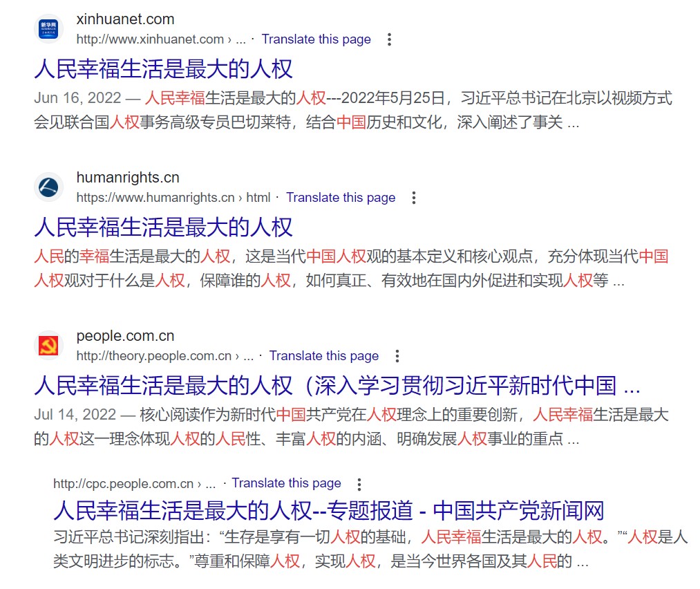
Task: Translate the xinhuanet.com result page
Action: 316,39
